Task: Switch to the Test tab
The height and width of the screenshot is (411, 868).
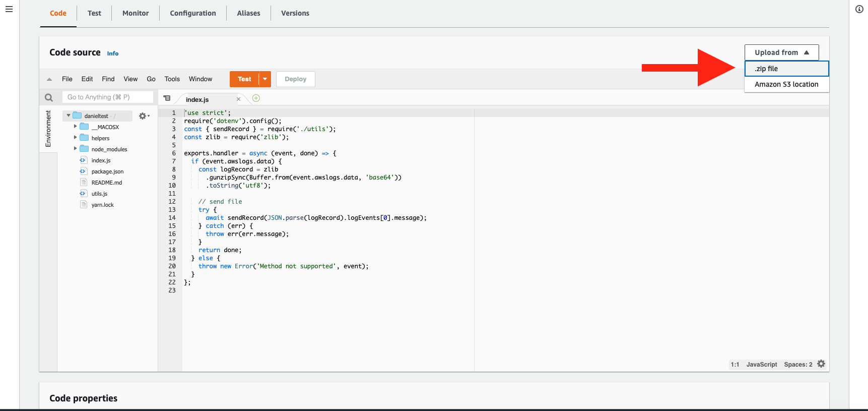Action: pyautogui.click(x=94, y=13)
